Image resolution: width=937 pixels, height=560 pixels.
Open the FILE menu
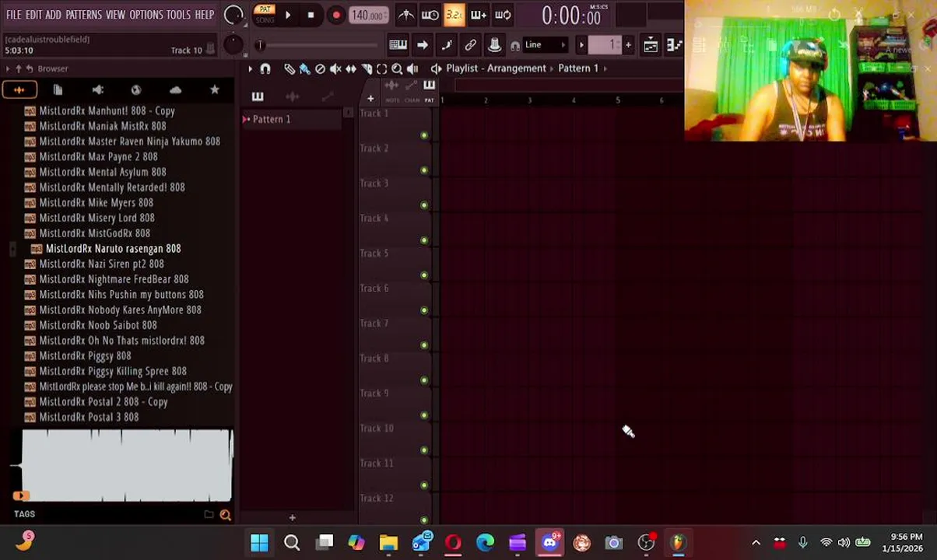[x=13, y=15]
